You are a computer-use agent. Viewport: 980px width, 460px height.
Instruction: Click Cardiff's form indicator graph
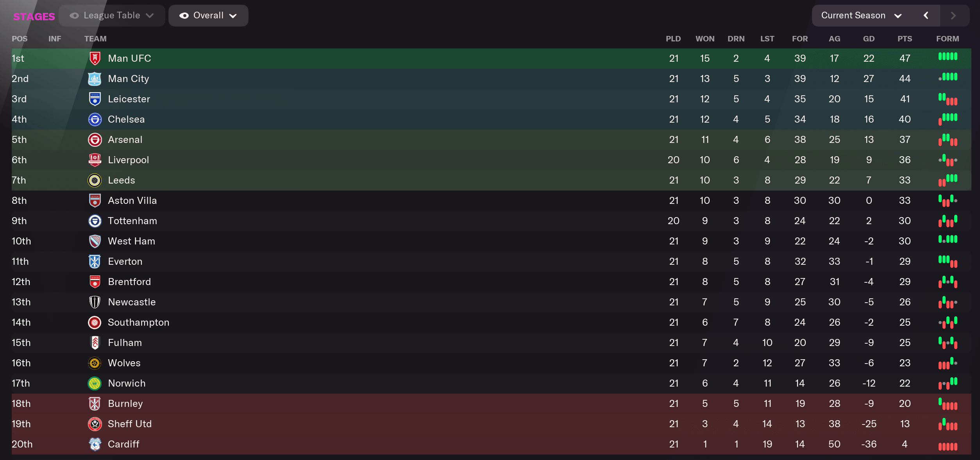pos(948,445)
